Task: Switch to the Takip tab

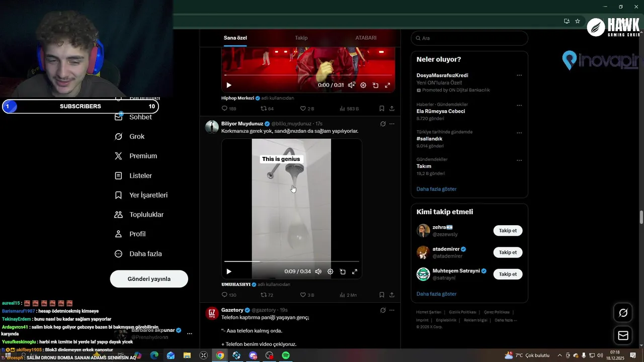Action: click(x=301, y=38)
